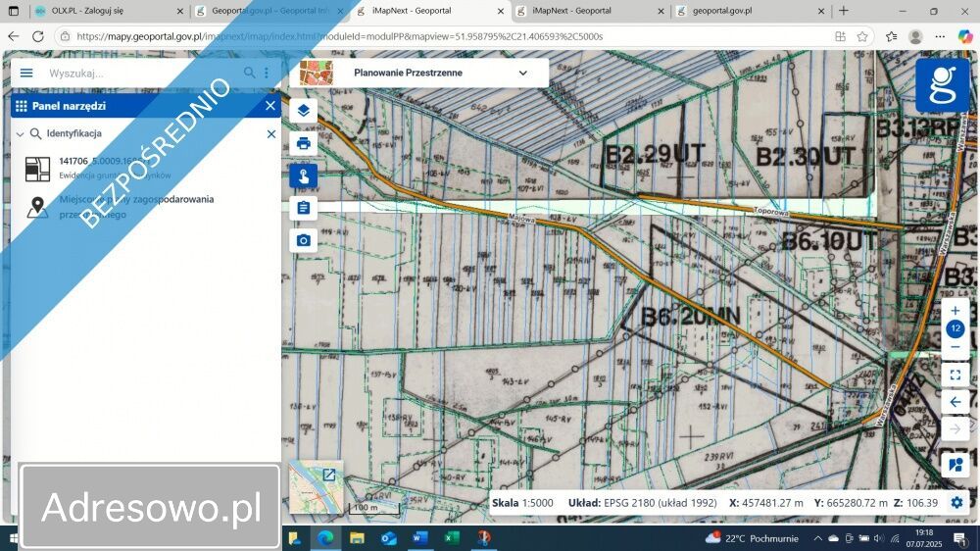Switch to Geoportal.gov.pl Geoportal tab

point(269,11)
